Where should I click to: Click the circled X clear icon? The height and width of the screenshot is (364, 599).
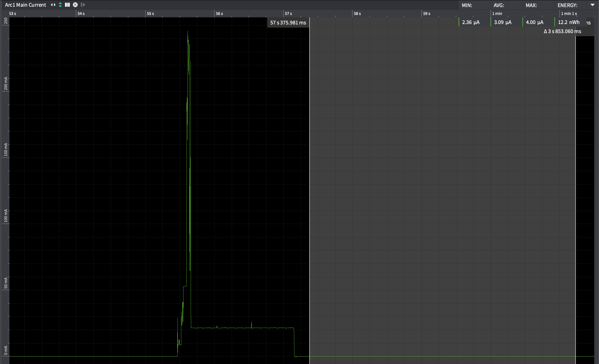pos(75,5)
